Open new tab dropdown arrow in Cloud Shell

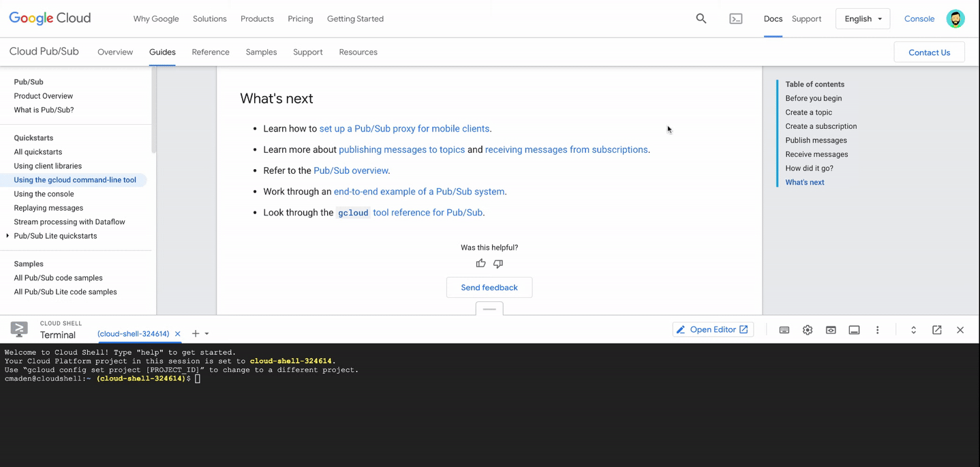click(x=207, y=334)
